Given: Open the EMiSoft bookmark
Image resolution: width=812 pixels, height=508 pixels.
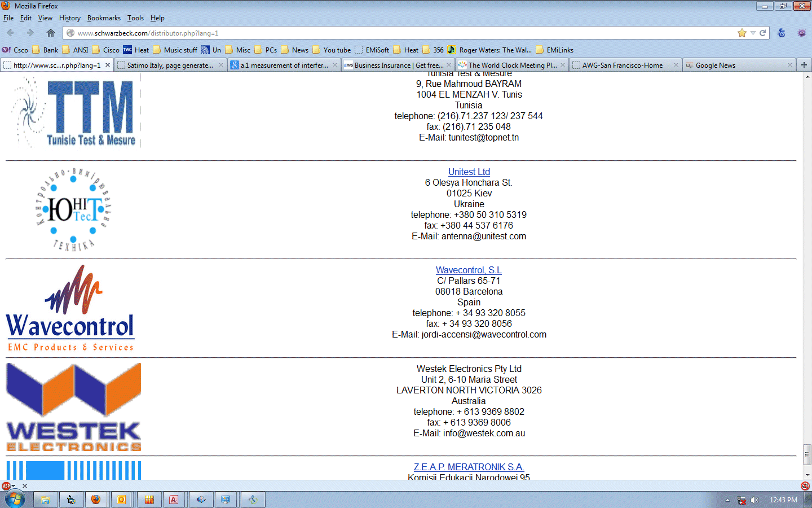Looking at the screenshot, I should click(372, 50).
